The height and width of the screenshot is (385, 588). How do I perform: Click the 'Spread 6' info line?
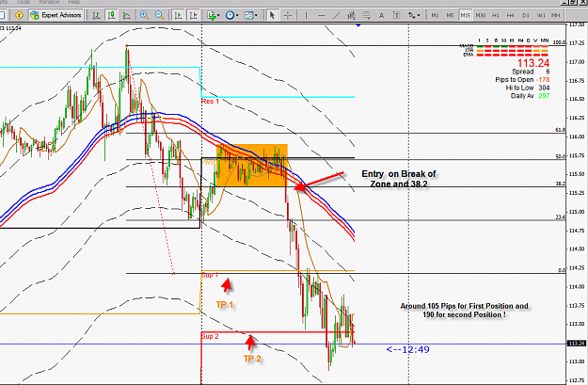(531, 72)
